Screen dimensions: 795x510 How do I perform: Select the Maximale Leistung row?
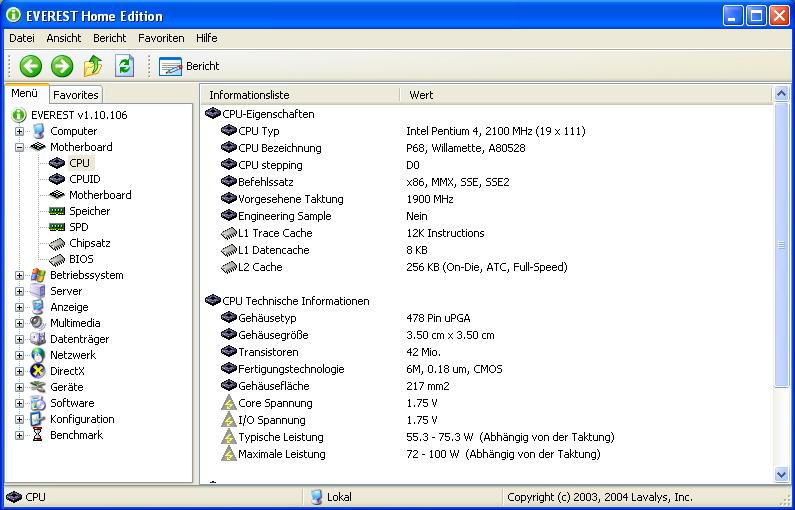[487, 454]
